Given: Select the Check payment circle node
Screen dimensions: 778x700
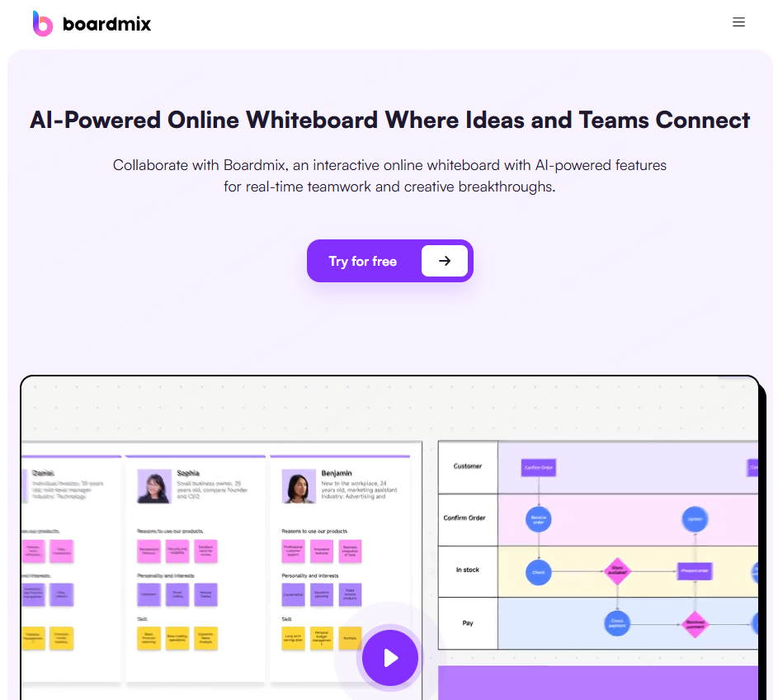Looking at the screenshot, I should tap(616, 623).
